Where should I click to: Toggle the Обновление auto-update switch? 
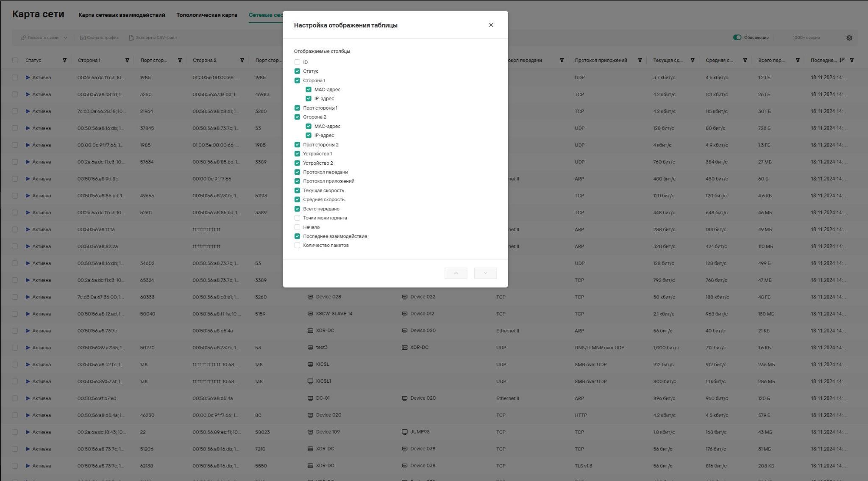737,38
